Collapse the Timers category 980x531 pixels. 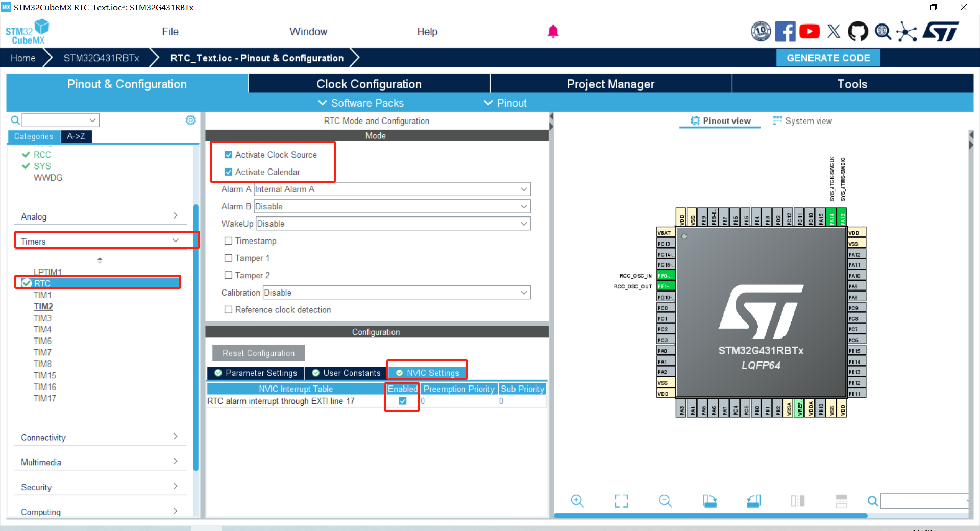point(100,241)
